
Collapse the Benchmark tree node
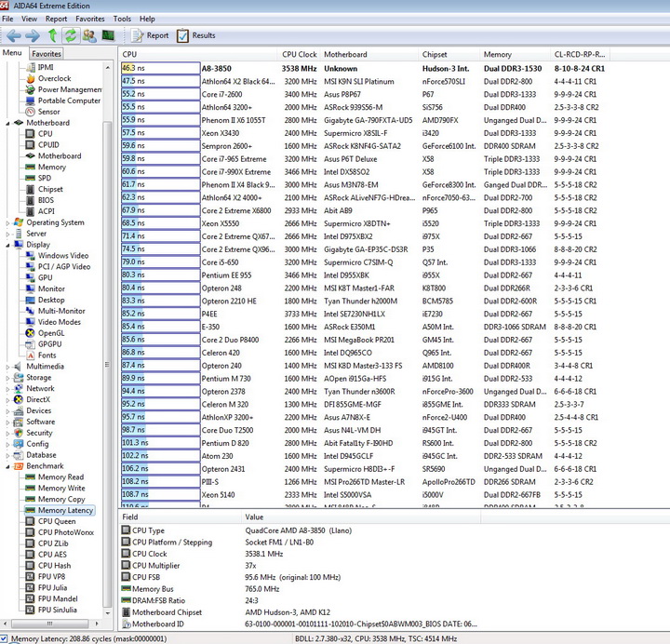pos(7,466)
